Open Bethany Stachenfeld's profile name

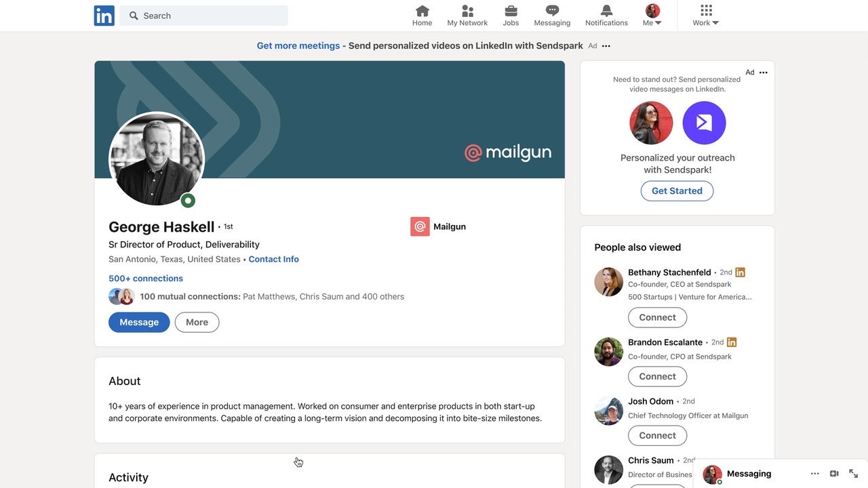click(x=669, y=272)
